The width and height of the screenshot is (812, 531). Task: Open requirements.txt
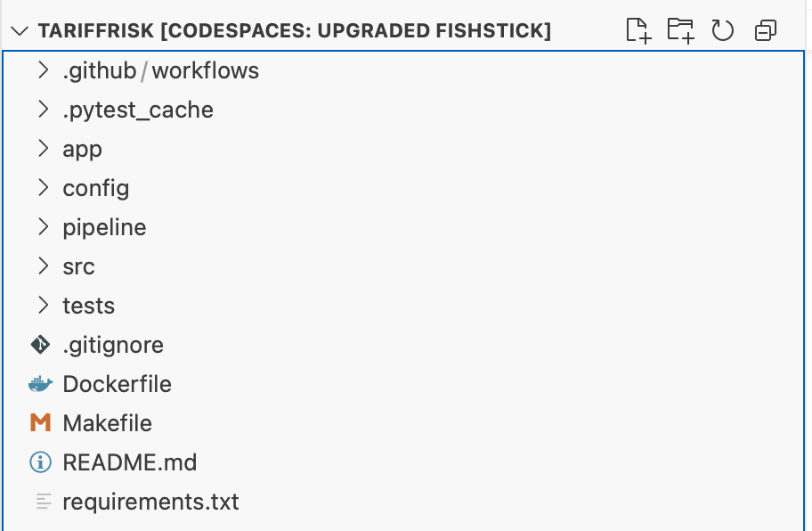[150, 502]
